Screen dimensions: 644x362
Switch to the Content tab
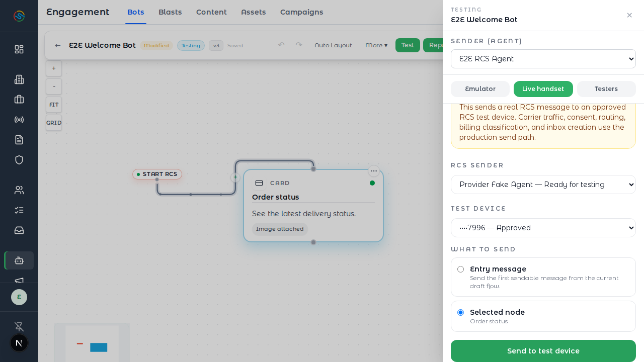[x=211, y=12]
